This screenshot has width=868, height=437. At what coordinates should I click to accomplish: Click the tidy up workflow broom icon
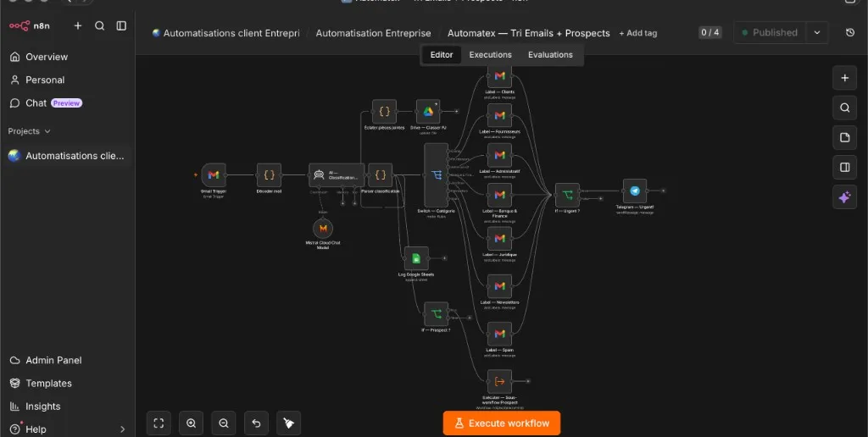coord(288,423)
